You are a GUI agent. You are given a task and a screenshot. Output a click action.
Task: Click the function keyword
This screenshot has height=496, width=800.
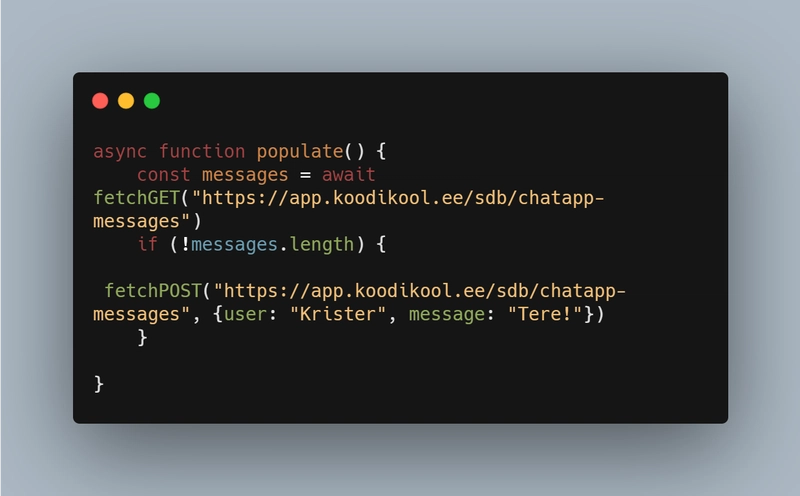[x=202, y=151]
